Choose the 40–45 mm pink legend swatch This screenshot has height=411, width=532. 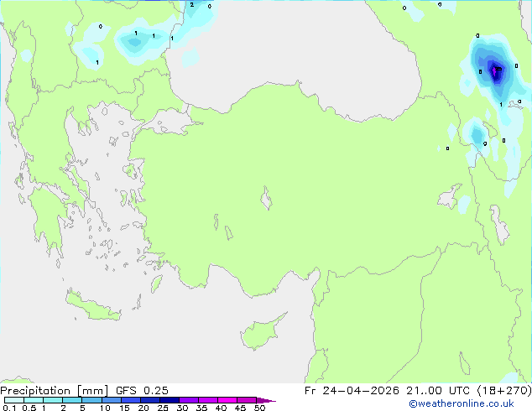227,400
